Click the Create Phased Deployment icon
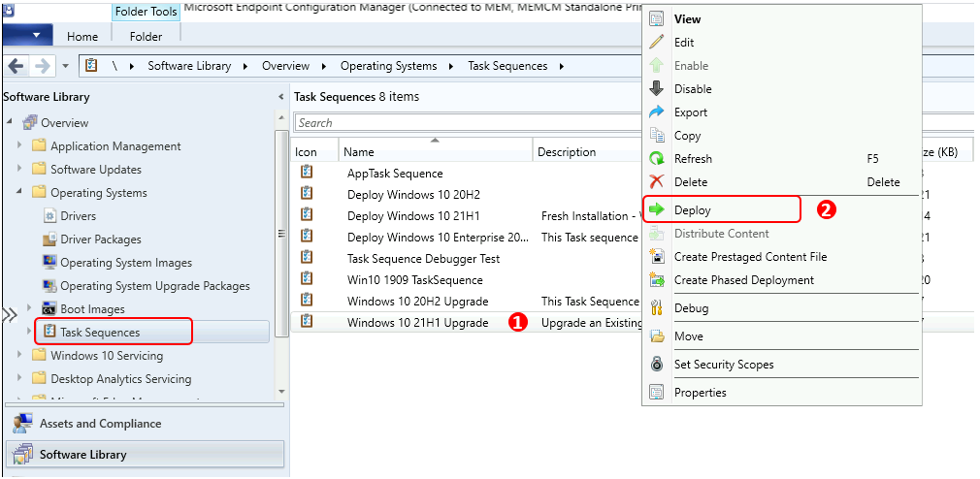The height and width of the screenshot is (479, 980). click(x=656, y=280)
